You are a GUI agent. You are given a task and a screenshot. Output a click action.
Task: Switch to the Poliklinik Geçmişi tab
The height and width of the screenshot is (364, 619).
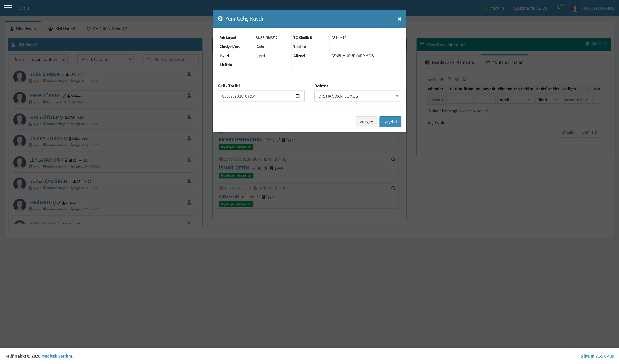coord(107,29)
